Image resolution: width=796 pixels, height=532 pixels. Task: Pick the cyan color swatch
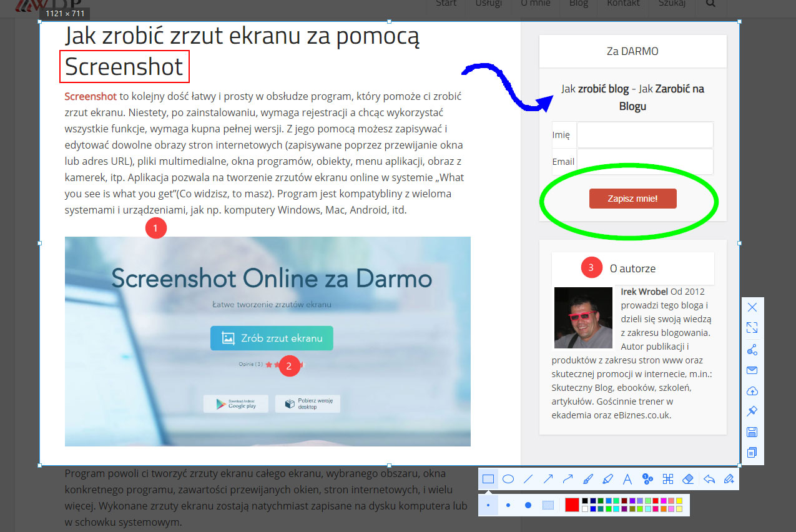point(616,509)
